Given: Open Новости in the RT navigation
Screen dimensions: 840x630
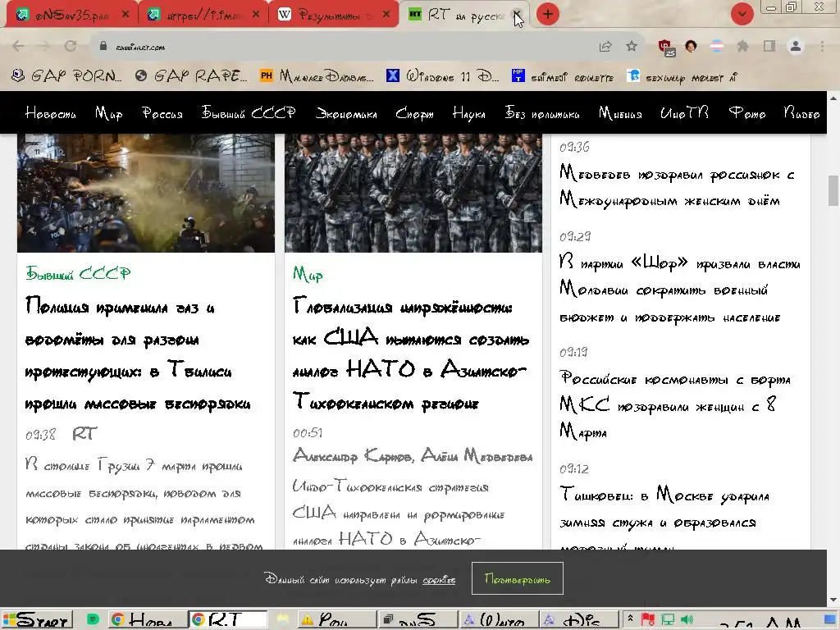Looking at the screenshot, I should click(50, 113).
